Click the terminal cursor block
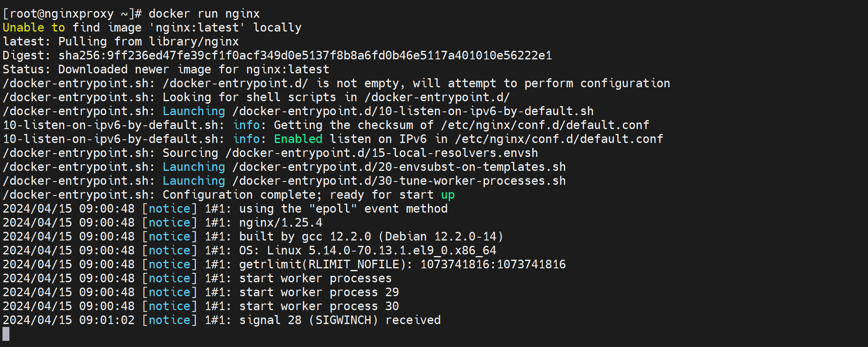 point(6,334)
